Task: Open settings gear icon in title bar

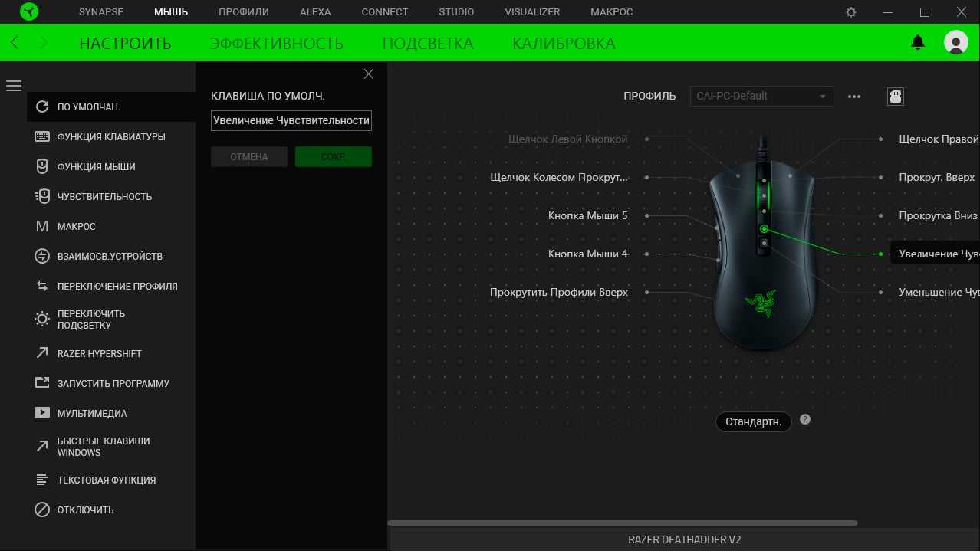Action: 851,12
